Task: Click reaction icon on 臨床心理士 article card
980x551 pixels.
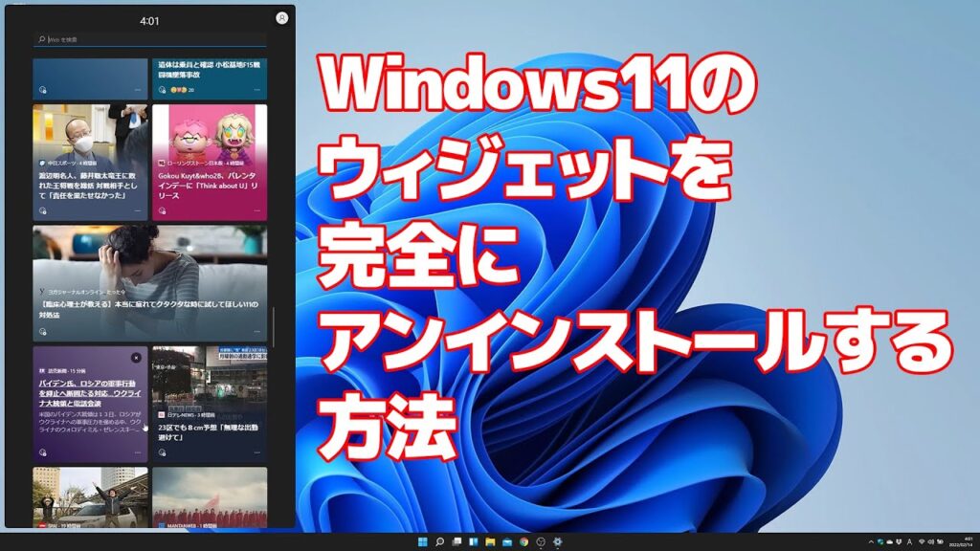Action: click(42, 332)
